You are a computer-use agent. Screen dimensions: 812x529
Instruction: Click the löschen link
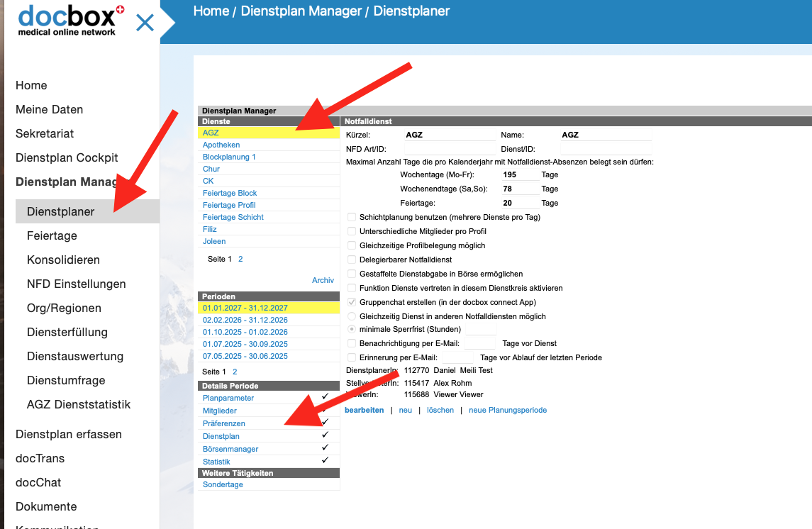click(x=440, y=410)
